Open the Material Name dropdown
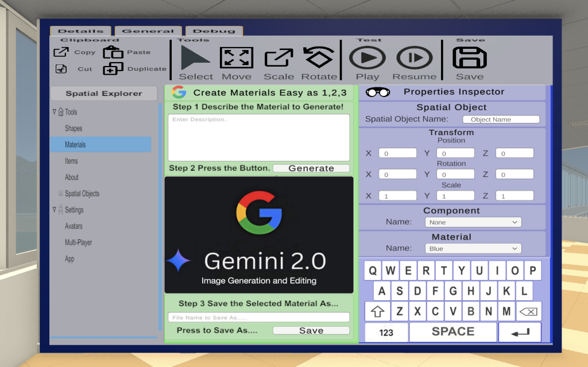The height and width of the screenshot is (367, 588). pos(473,249)
